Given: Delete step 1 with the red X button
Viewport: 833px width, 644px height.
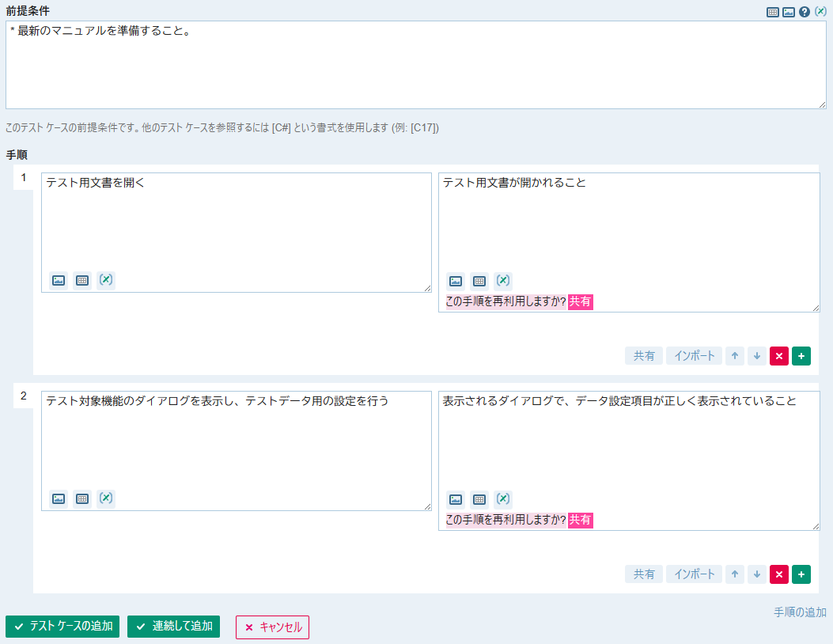Looking at the screenshot, I should (778, 356).
